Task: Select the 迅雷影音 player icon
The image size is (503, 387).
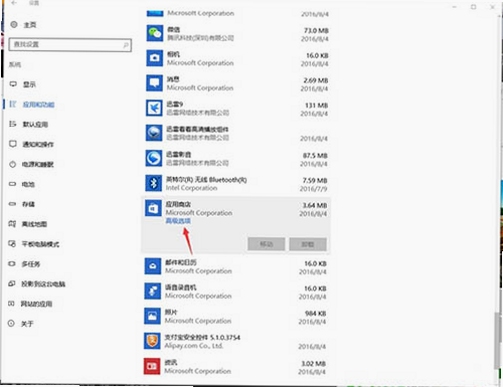Action: [x=154, y=158]
